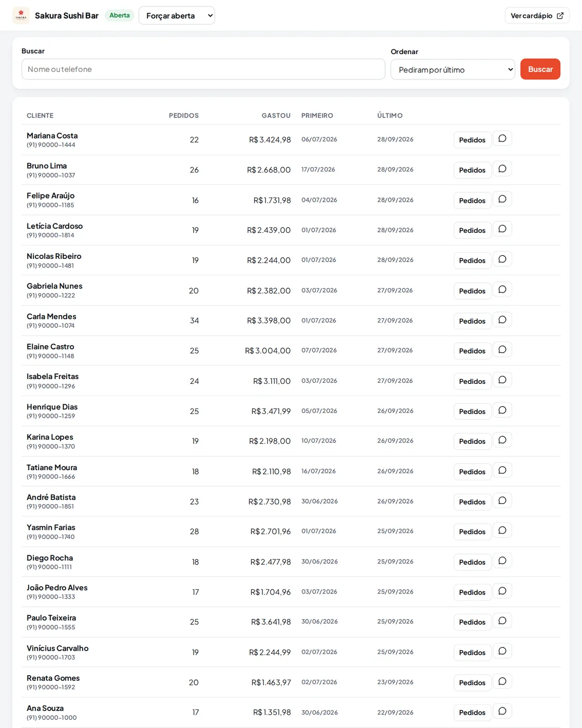View Pedidos of João Pedro Alves
The height and width of the screenshot is (728, 582).
point(472,592)
